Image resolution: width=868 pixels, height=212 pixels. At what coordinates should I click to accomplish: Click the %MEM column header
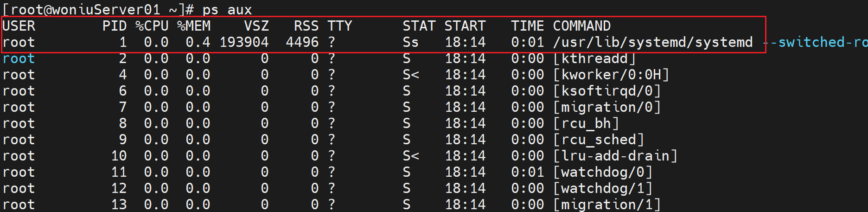point(194,26)
